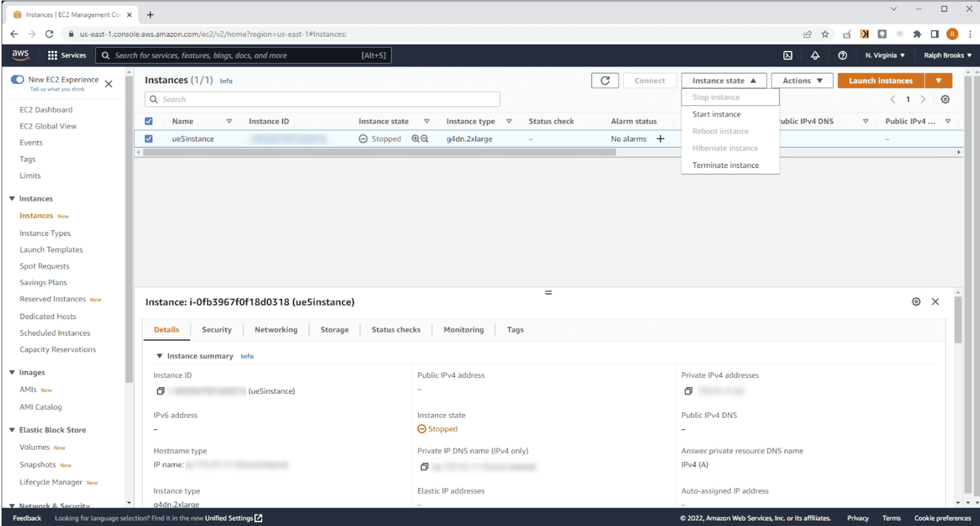Collapse the Elastic Block Store section
The height and width of the screenshot is (526, 980).
point(12,430)
